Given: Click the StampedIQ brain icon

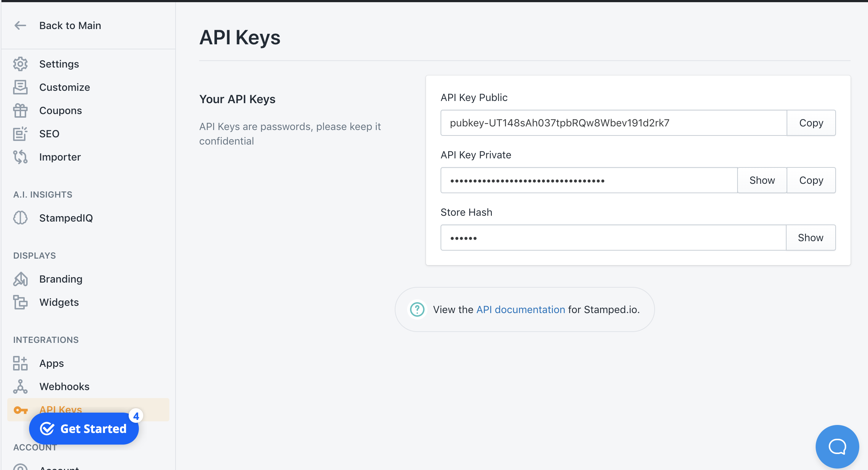Looking at the screenshot, I should pos(20,218).
